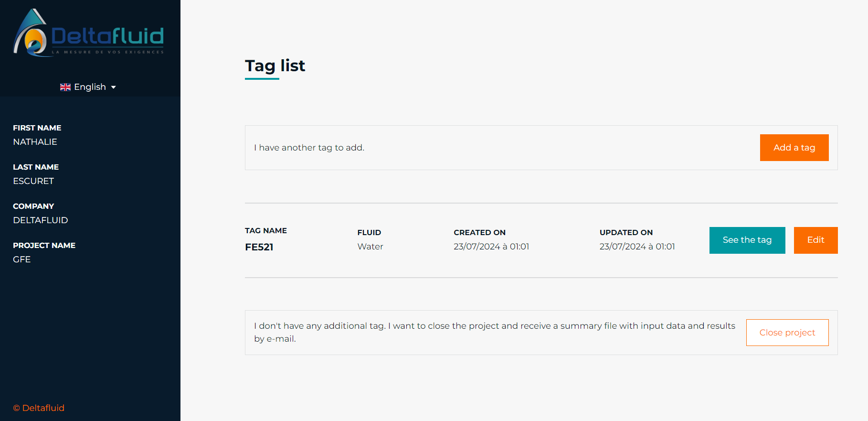Open the English language dropdown
The height and width of the screenshot is (421, 868).
click(x=88, y=87)
